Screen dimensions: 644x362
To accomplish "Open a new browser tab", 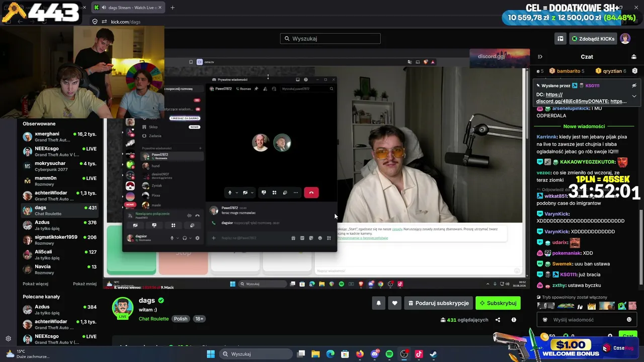I will click(x=173, y=8).
